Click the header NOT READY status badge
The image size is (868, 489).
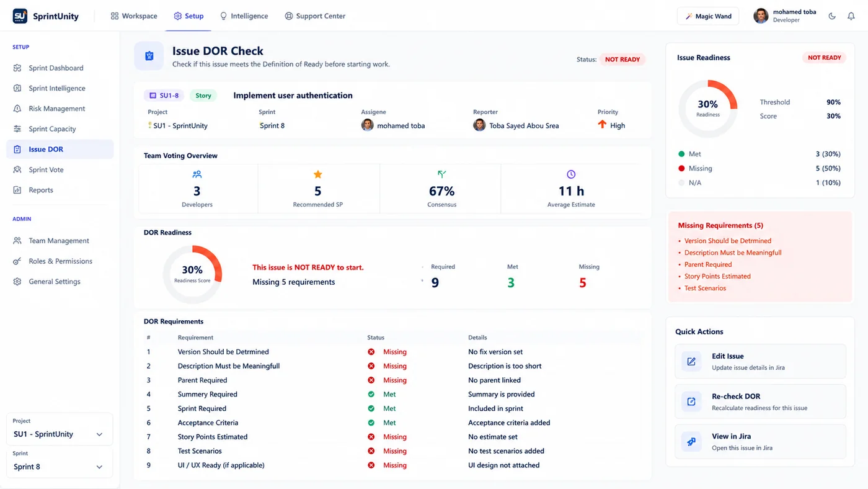[x=622, y=60]
